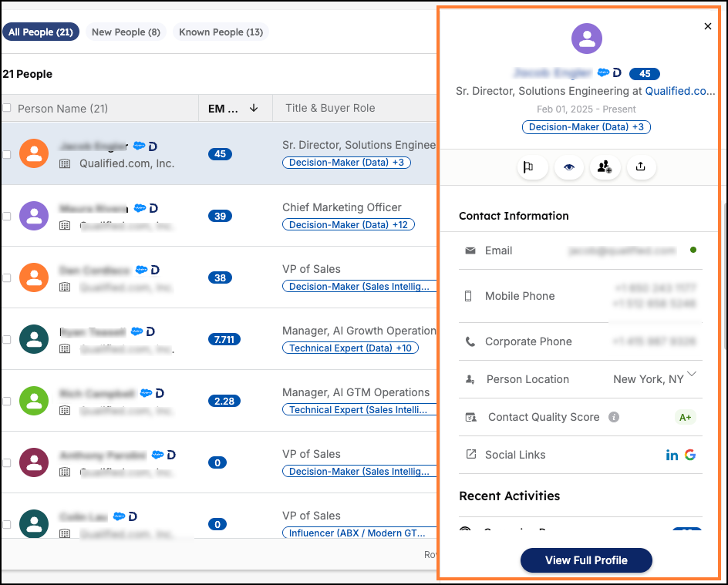Click the flag icon in profile panel
The image size is (728, 585).
click(532, 167)
